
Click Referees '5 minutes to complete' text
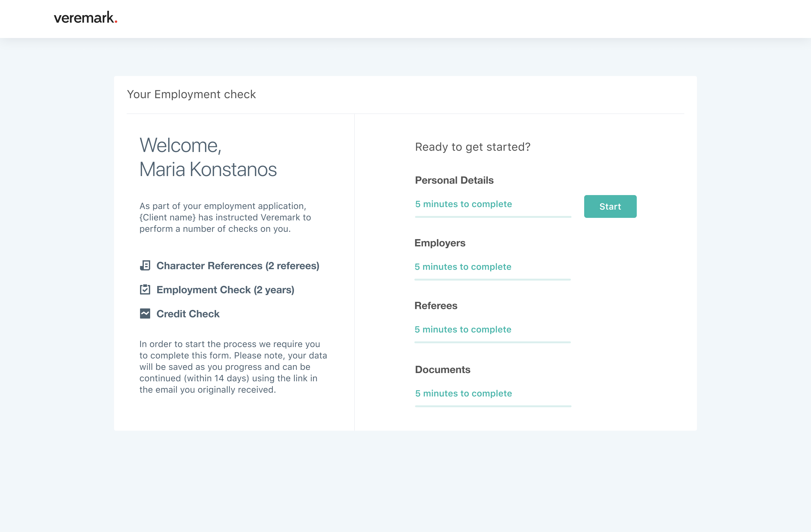point(463,329)
